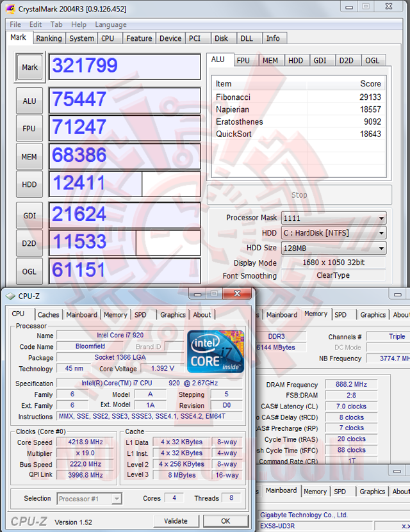Click the CPU-Z title bar icon
The width and height of the screenshot is (410, 532).
(x=10, y=296)
